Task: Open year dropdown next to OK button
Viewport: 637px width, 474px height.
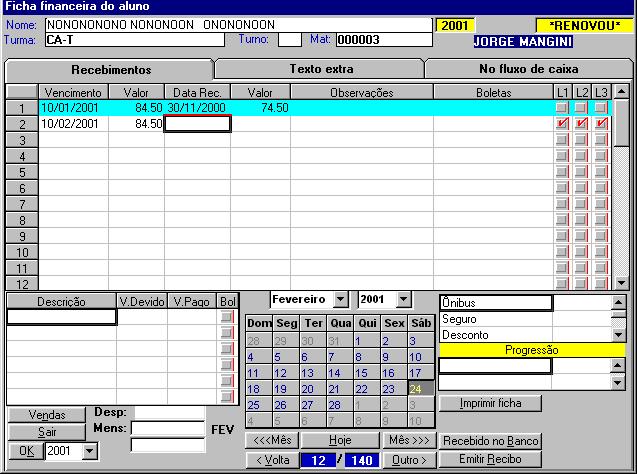Action: click(x=92, y=451)
